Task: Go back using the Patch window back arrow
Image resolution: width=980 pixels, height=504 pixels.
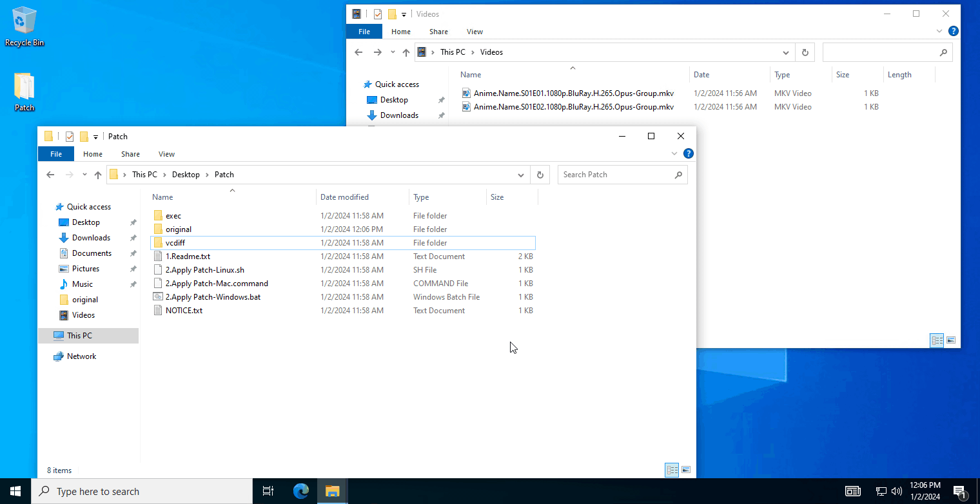Action: click(50, 175)
